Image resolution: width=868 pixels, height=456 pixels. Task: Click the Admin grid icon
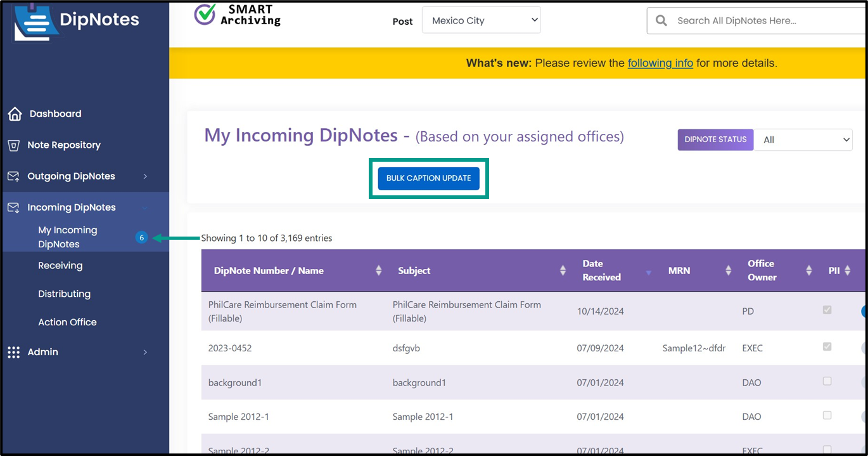pyautogui.click(x=13, y=352)
